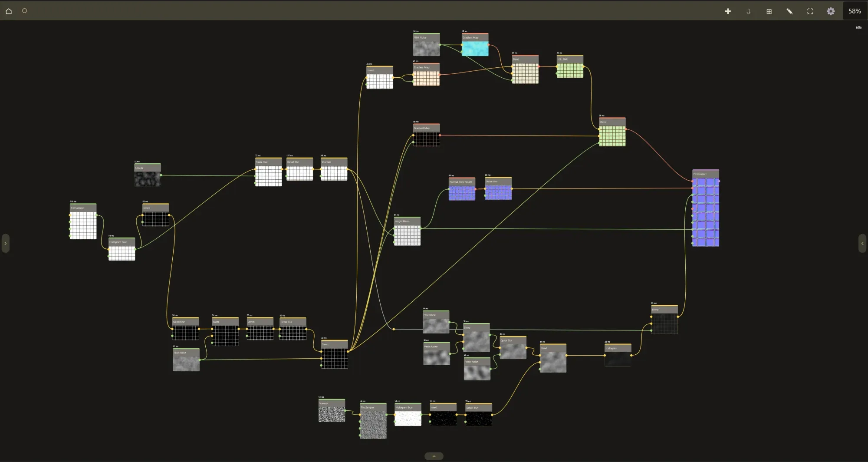
Task: Select the Histogram node
Action: [x=618, y=355]
